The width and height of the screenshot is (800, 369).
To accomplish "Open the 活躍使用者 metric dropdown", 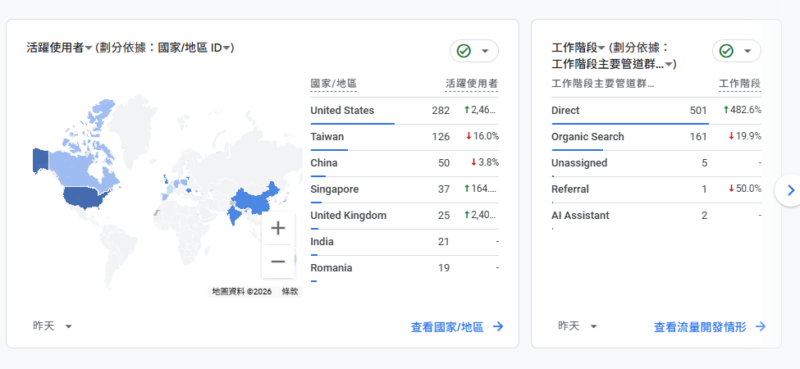I will point(59,48).
